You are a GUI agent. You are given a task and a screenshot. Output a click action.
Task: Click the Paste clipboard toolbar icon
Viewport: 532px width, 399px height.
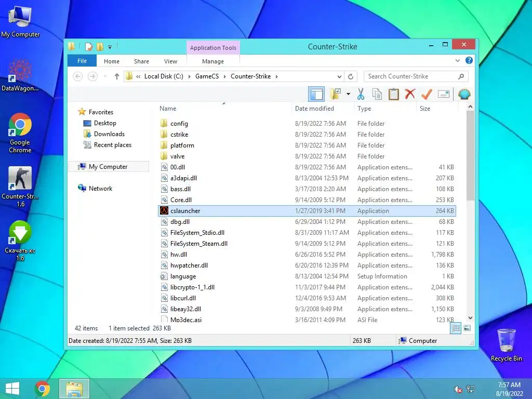394,94
